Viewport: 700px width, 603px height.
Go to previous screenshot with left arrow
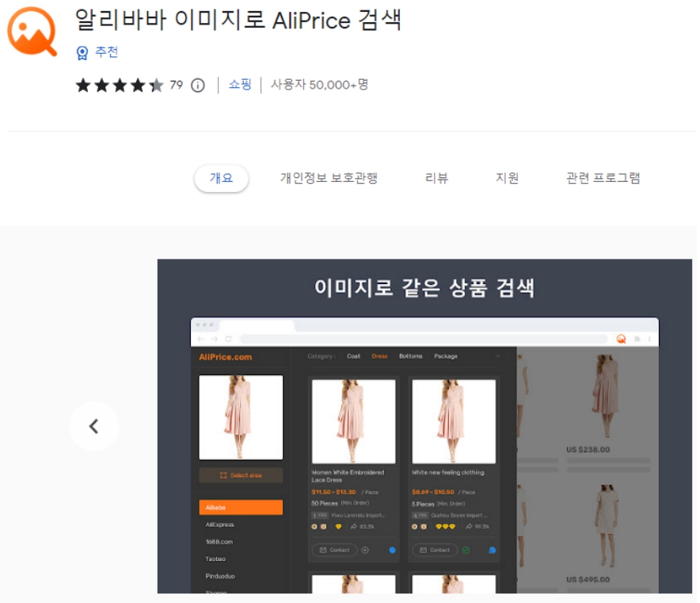93,426
